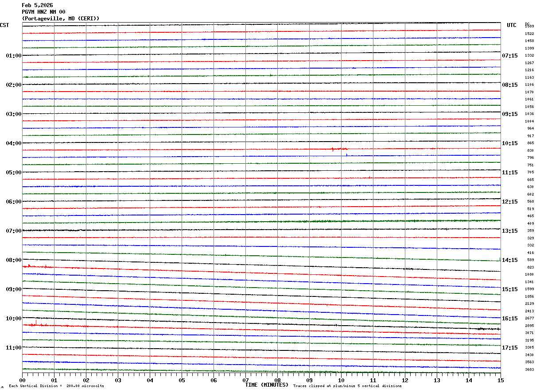
Task: Click the DC offset value '1399'
Action: [529, 48]
